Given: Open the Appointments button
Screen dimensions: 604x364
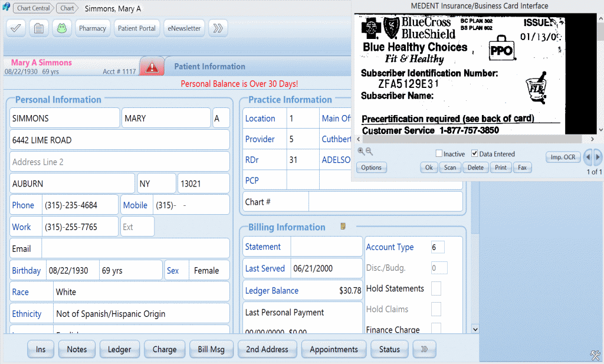Looking at the screenshot, I should pyautogui.click(x=334, y=349).
